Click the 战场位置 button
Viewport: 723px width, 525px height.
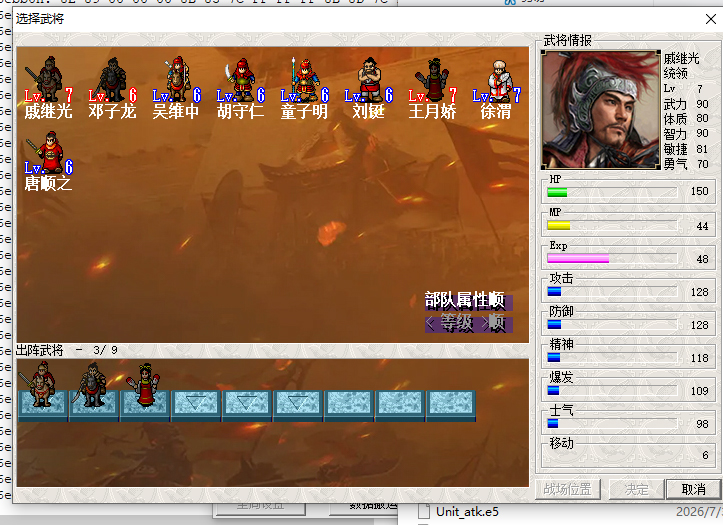[x=568, y=489]
